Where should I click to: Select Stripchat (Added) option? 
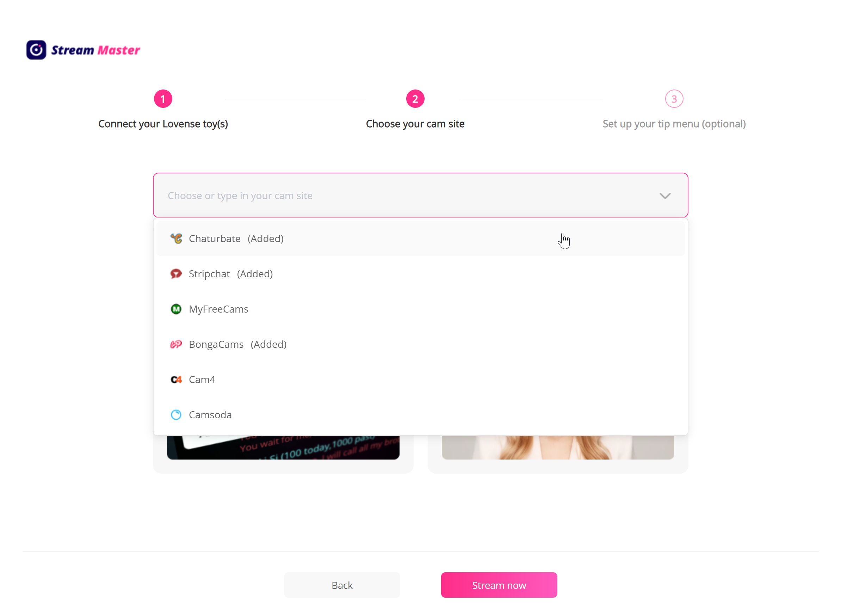420,274
